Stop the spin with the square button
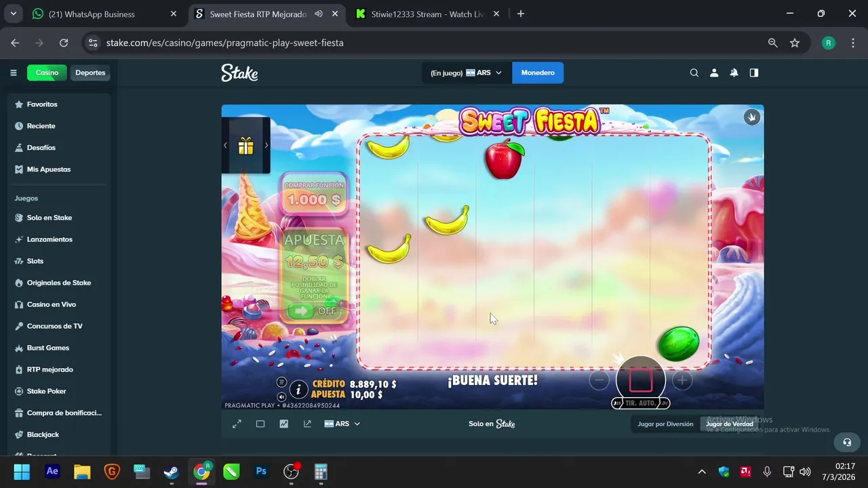 641,380
